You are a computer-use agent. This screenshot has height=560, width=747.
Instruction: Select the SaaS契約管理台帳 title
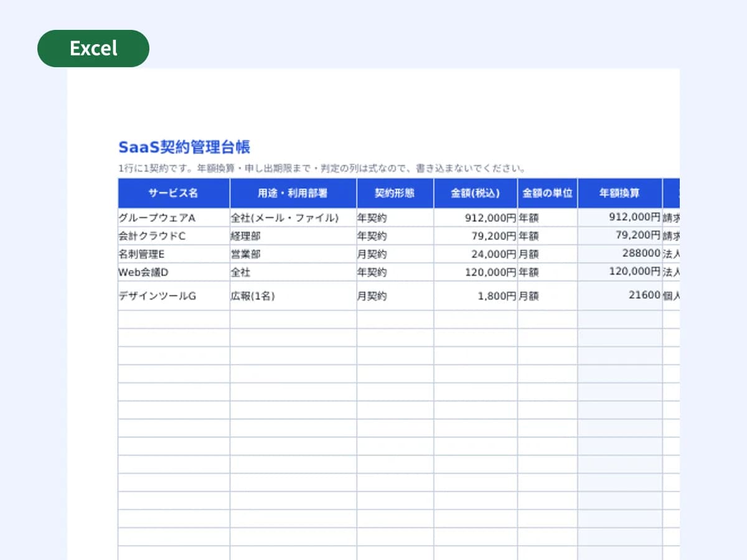click(x=184, y=147)
